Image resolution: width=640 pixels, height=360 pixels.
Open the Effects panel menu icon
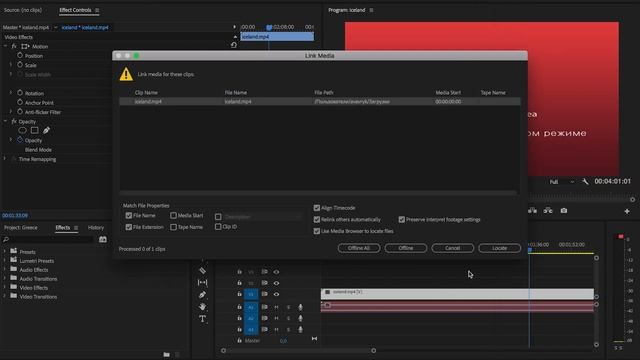[76, 228]
